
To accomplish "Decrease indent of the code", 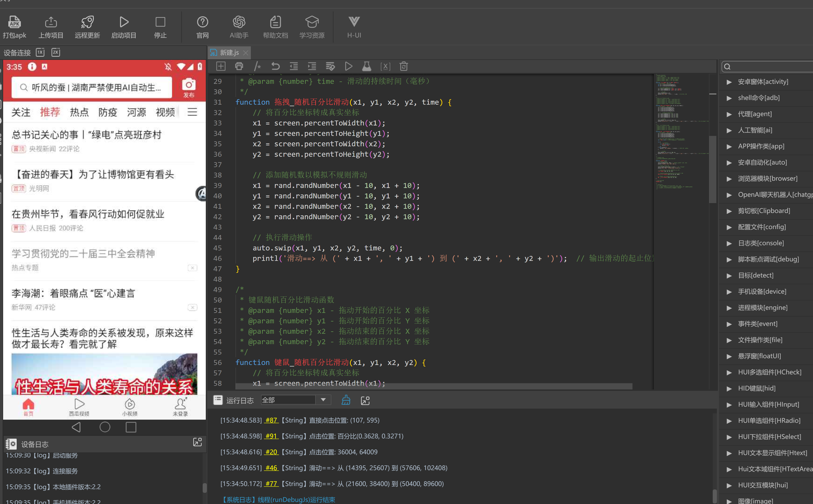I will tap(294, 66).
